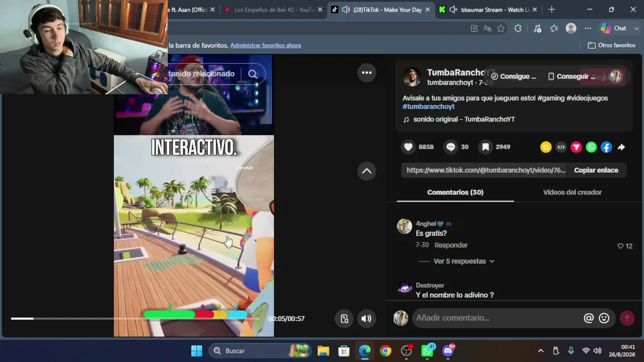Screen dimensions: 644x362
Task: Open the app/split screen icon in address bar
Action: (x=474, y=29)
